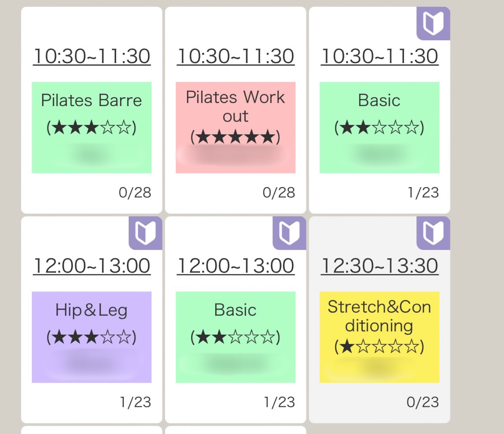Click the 0/28 capacity under Pilates Work out
This screenshot has width=504, height=434.
click(x=279, y=193)
